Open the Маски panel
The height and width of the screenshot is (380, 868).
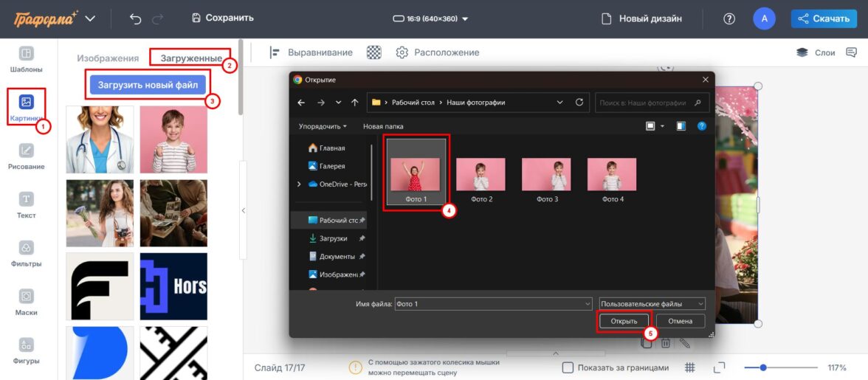27,302
